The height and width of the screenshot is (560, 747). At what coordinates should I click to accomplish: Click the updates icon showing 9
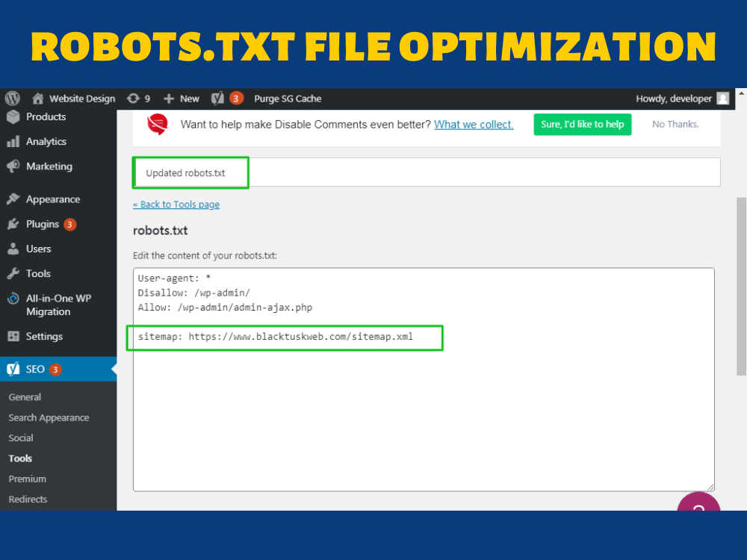click(133, 99)
